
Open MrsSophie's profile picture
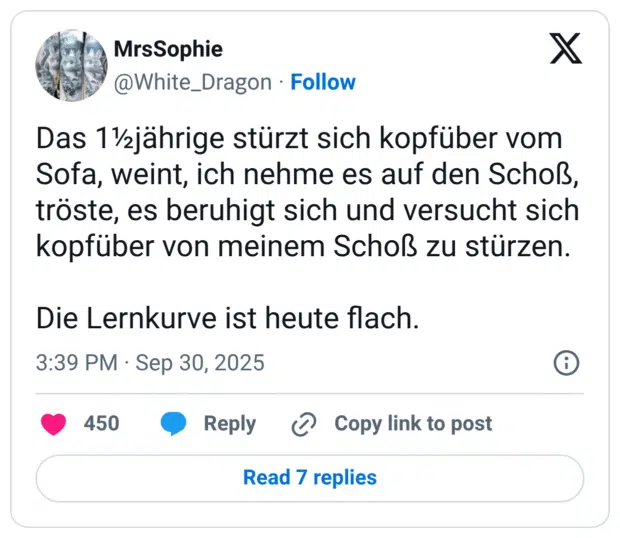(71, 65)
